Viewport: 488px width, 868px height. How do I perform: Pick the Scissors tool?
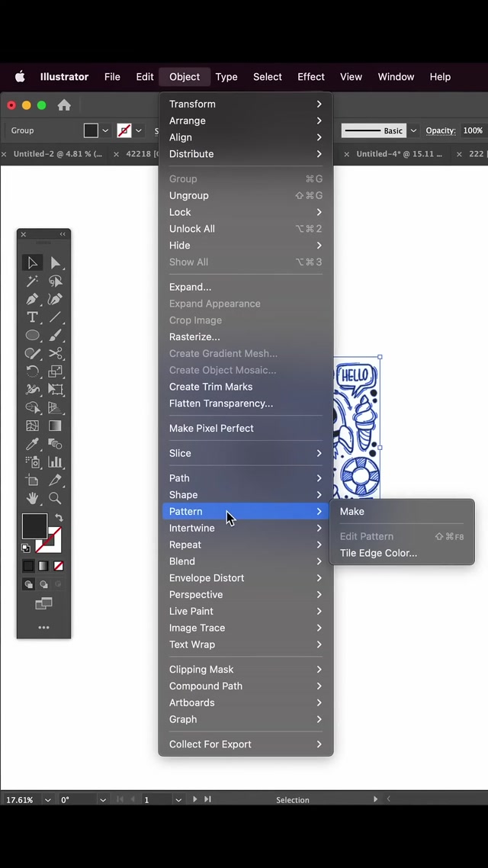56,354
